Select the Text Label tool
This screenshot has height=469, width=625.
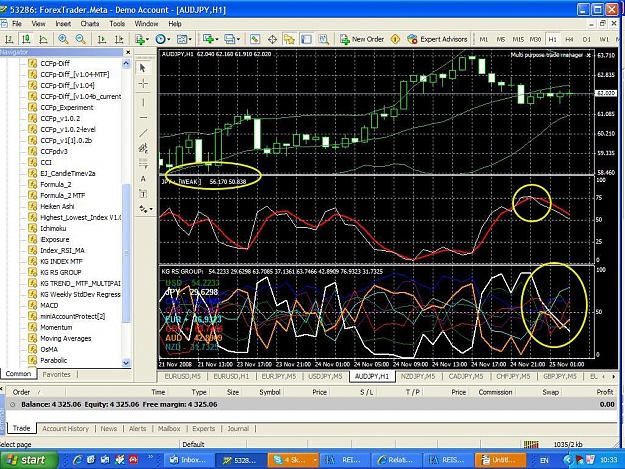(x=143, y=194)
